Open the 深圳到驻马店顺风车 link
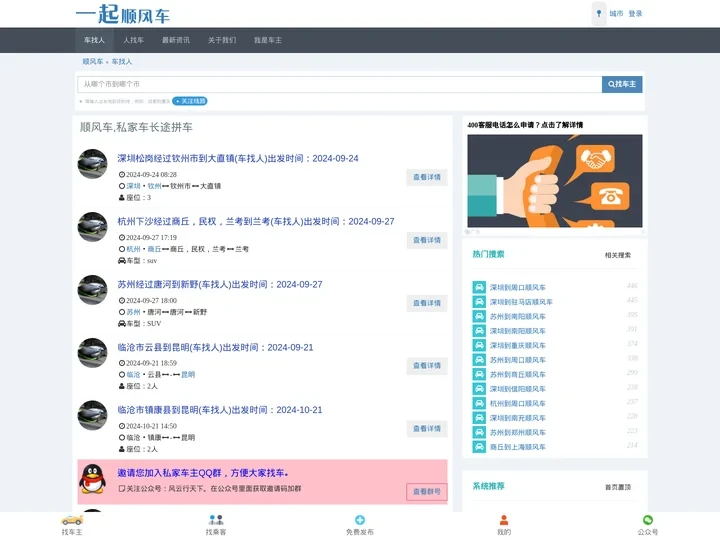 click(x=521, y=302)
